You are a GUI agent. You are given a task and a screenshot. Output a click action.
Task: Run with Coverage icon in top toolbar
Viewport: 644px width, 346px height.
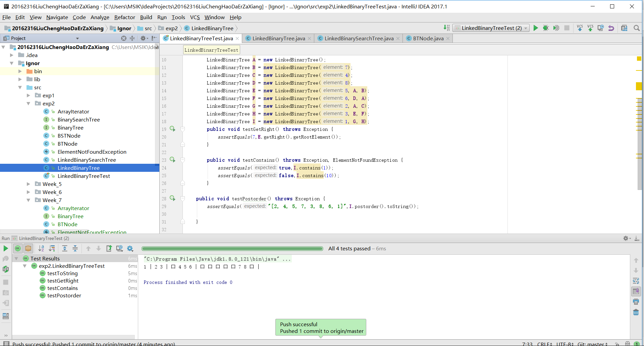pyautogui.click(x=556, y=28)
